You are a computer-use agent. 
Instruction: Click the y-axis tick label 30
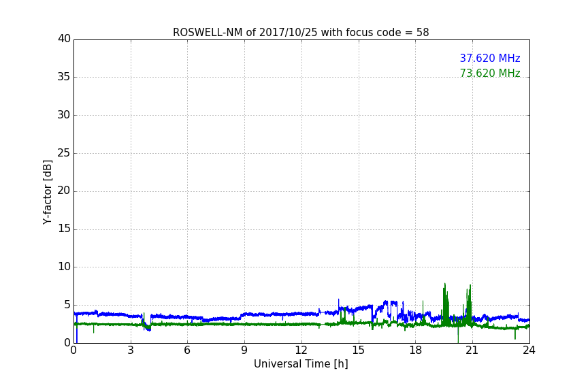tap(64, 115)
